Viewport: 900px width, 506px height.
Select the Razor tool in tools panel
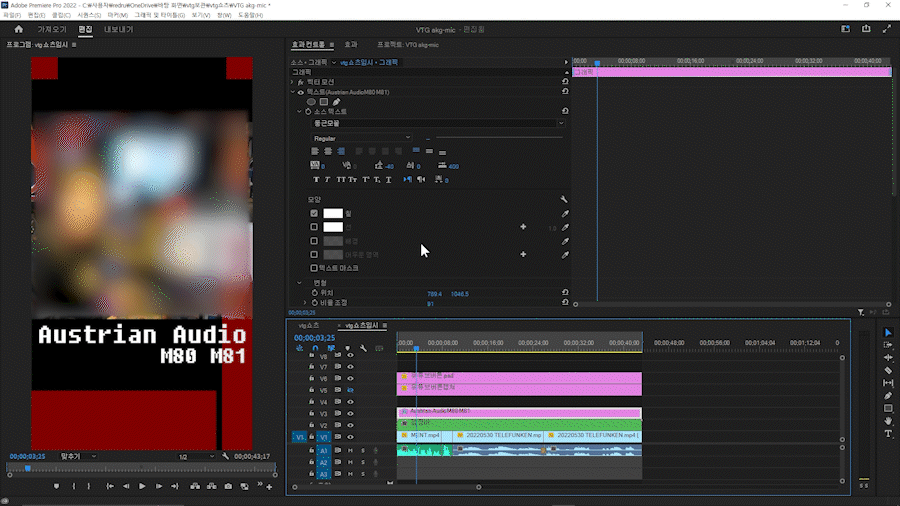(x=888, y=371)
